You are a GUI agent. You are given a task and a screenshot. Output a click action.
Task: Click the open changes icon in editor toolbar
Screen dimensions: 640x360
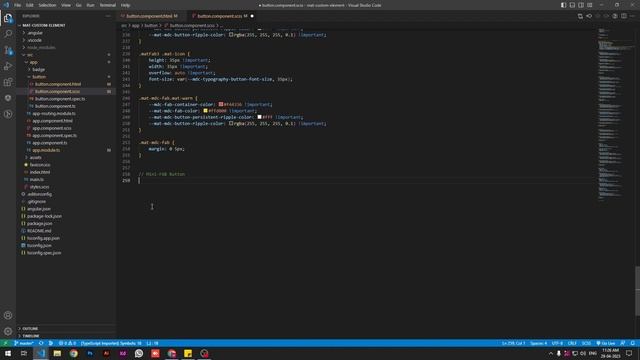click(x=580, y=16)
